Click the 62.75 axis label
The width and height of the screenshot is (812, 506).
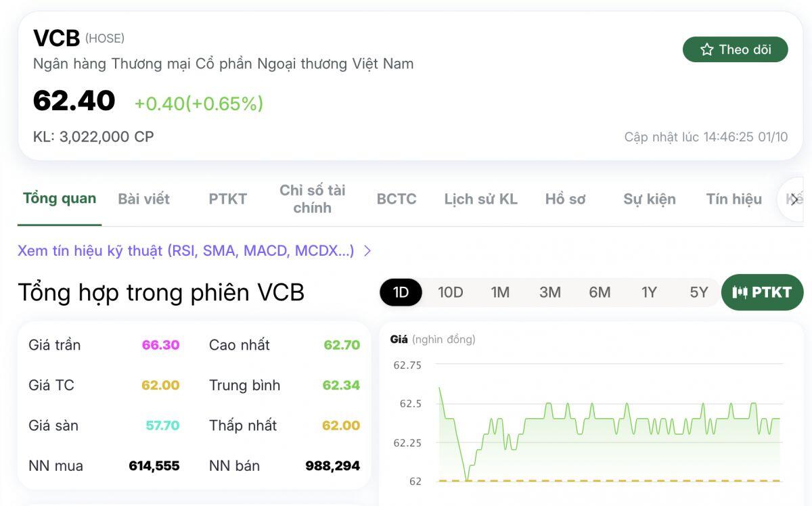click(x=407, y=365)
